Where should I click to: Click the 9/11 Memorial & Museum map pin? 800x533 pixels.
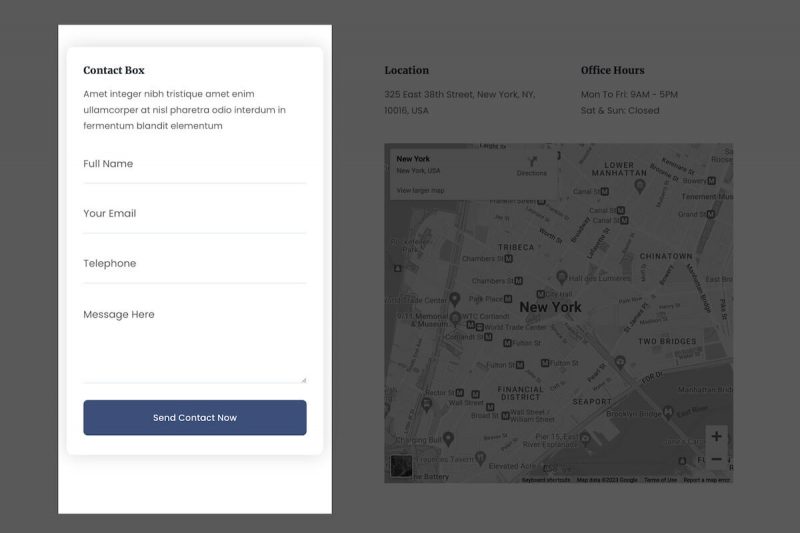point(456,319)
